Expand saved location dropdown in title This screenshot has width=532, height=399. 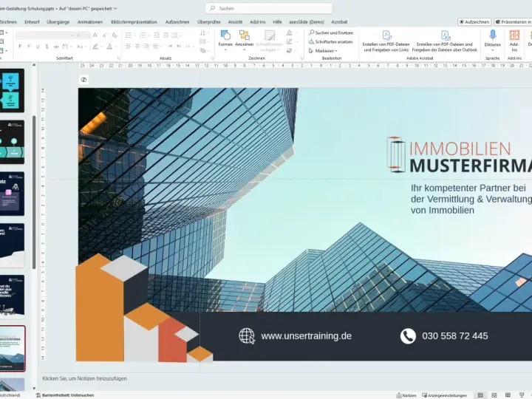click(x=115, y=8)
